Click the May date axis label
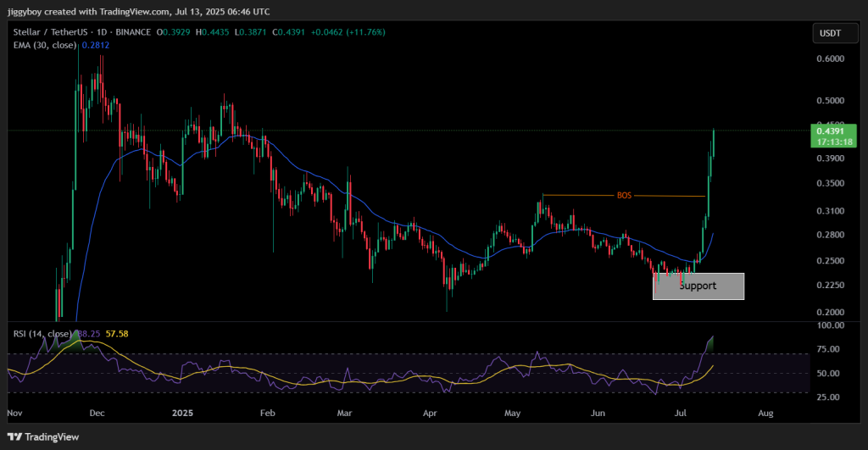The height and width of the screenshot is (450, 868). pyautogui.click(x=513, y=413)
